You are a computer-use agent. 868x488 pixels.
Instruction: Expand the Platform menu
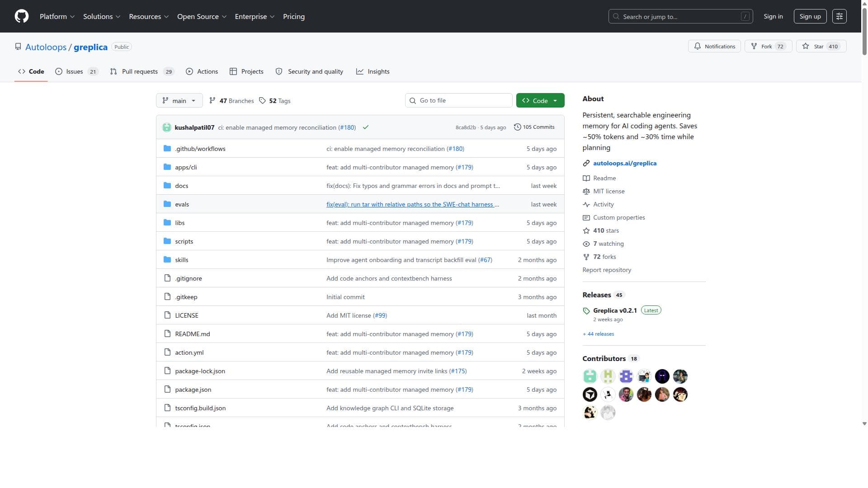click(57, 16)
